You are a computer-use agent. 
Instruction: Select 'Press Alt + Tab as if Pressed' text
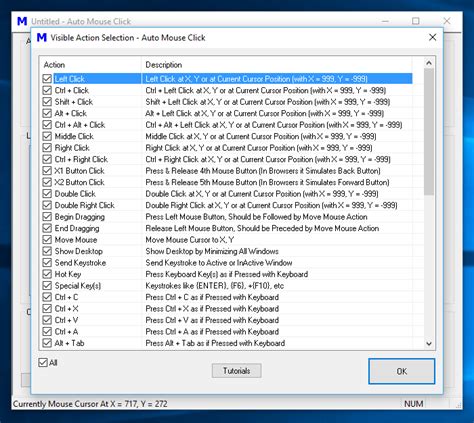click(215, 343)
